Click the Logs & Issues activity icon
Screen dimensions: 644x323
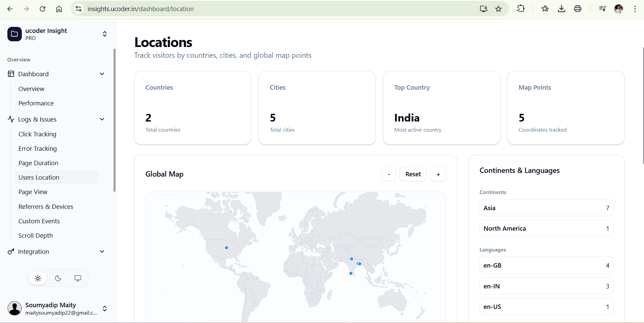pos(11,119)
